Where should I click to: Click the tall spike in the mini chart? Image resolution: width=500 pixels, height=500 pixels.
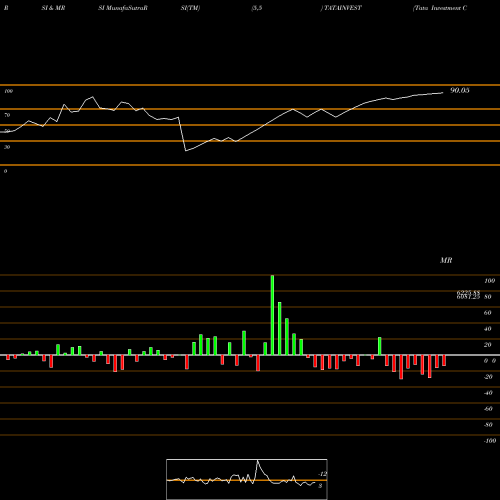[x=258, y=461]
